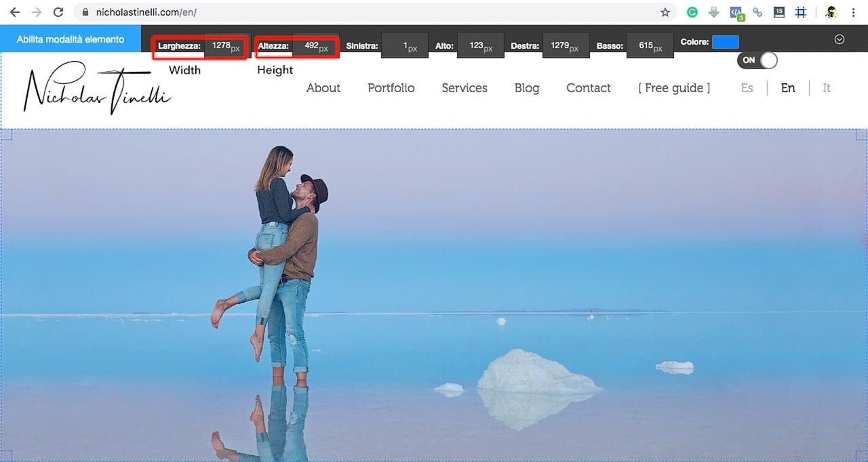868x462 pixels.
Task: Click the gray download-arrow extension icon
Action: click(713, 12)
